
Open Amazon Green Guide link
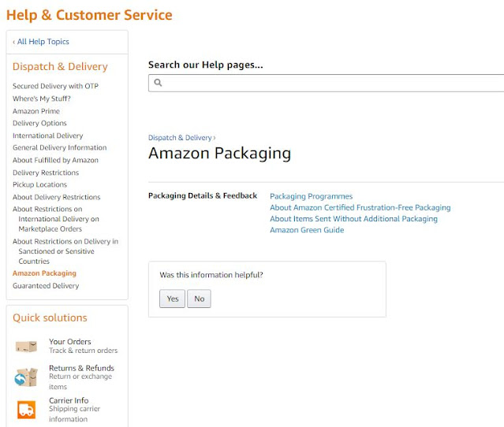307,230
